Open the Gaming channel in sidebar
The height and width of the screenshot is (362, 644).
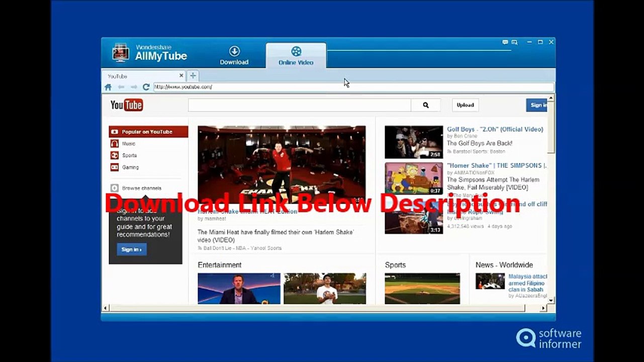130,167
